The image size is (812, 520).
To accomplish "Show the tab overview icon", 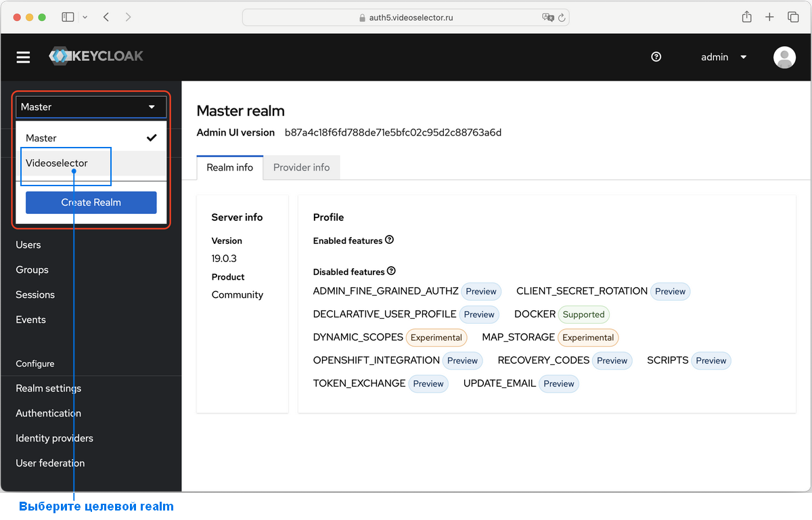I will (792, 17).
